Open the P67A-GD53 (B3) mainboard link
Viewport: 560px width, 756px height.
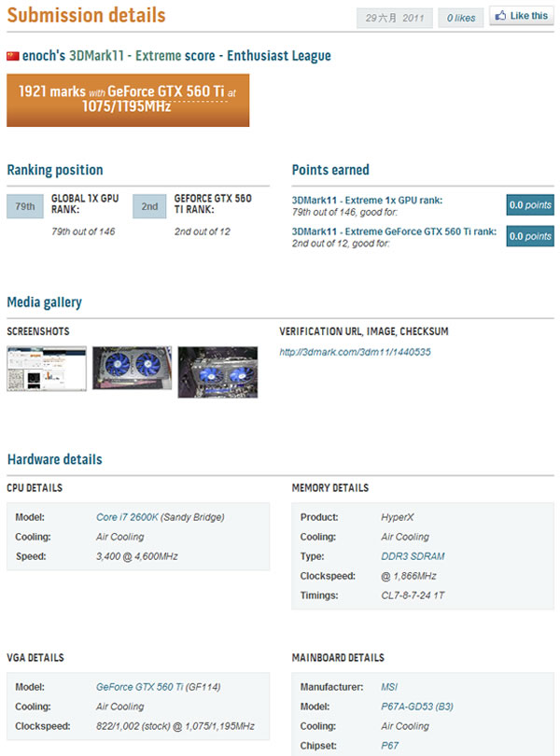click(417, 707)
